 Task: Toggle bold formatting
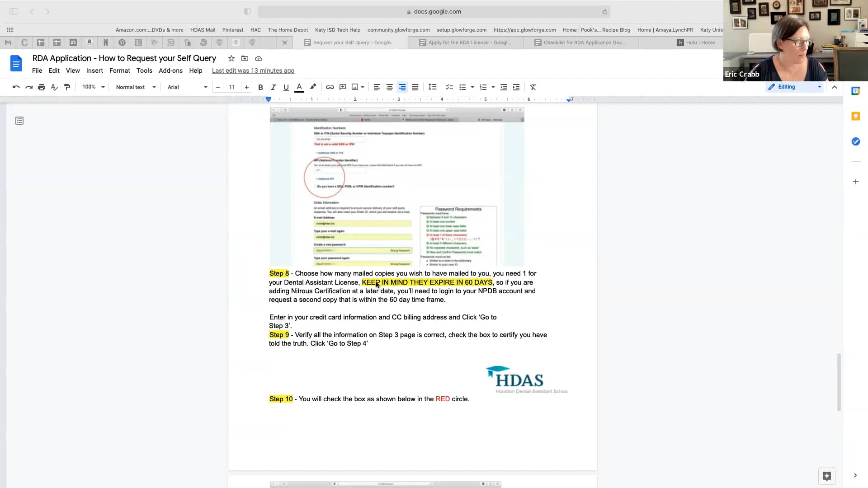[x=260, y=87]
